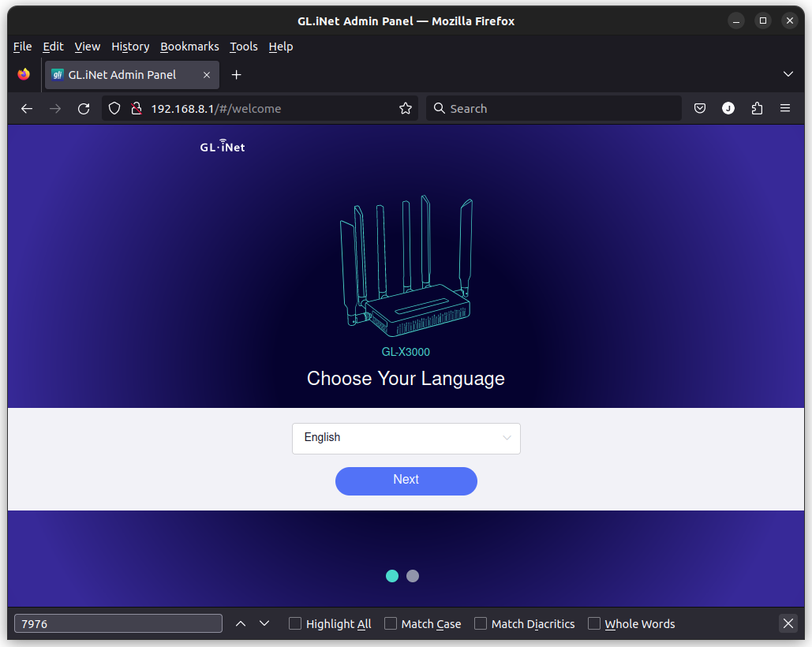Viewport: 812px width, 647px height.
Task: Bookmark this page with the star icon
Action: point(406,109)
